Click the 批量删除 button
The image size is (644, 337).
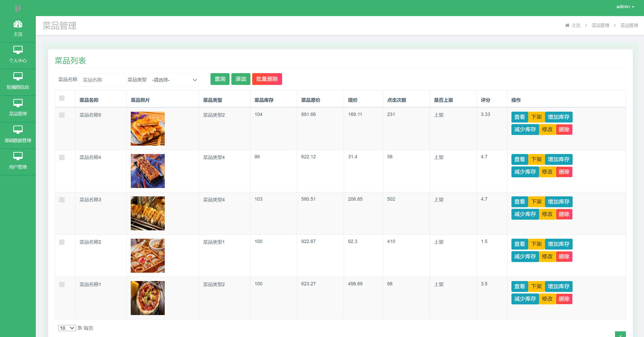click(x=267, y=79)
